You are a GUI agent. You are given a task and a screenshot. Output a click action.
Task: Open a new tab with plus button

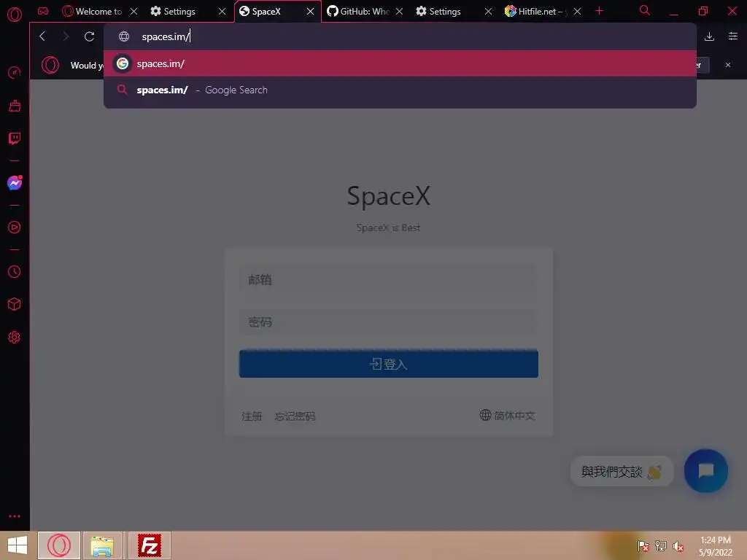(x=600, y=11)
